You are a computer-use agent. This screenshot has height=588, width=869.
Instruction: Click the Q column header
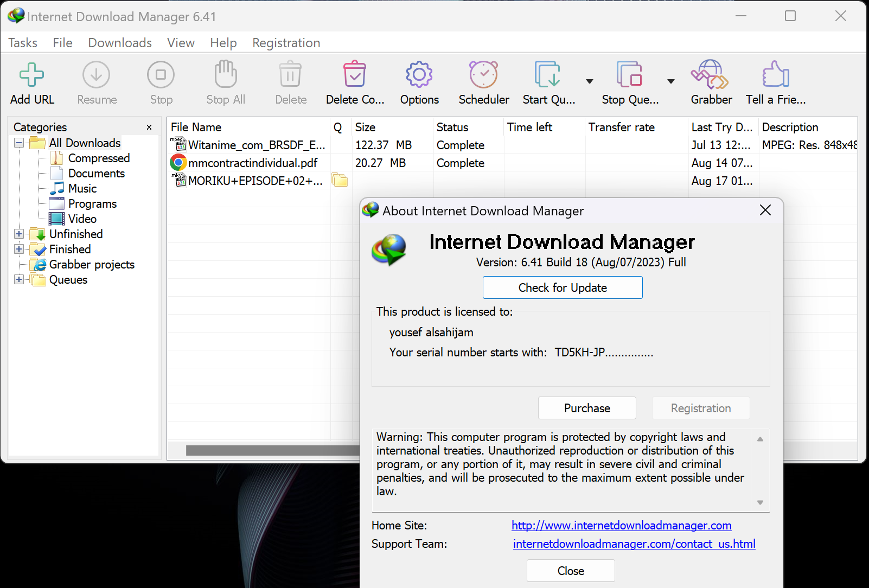tap(341, 127)
